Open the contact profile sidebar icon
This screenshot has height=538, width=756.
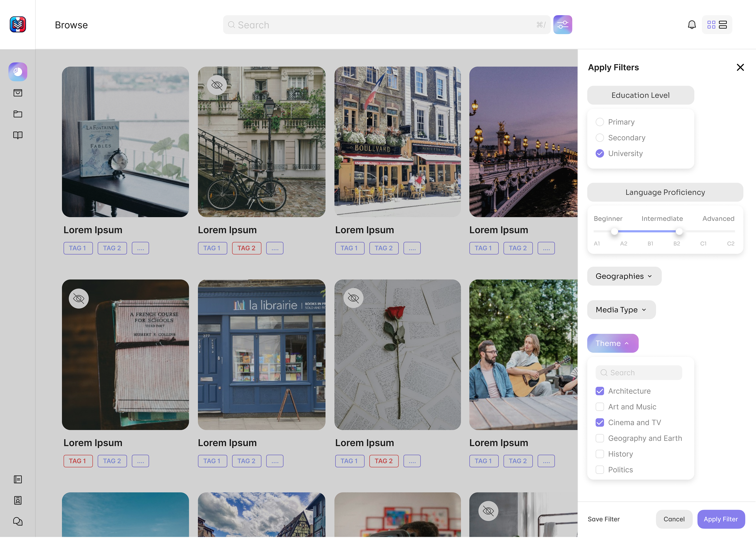pos(18,501)
